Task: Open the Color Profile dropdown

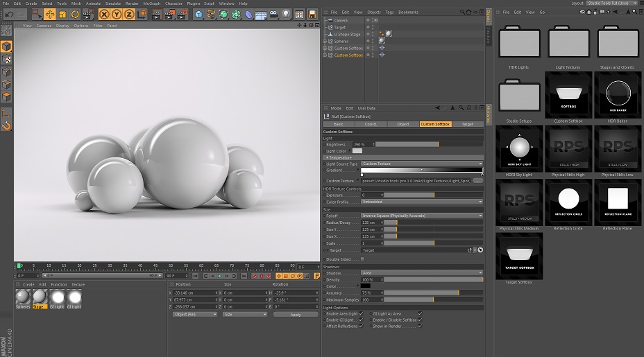Action: 422,202
